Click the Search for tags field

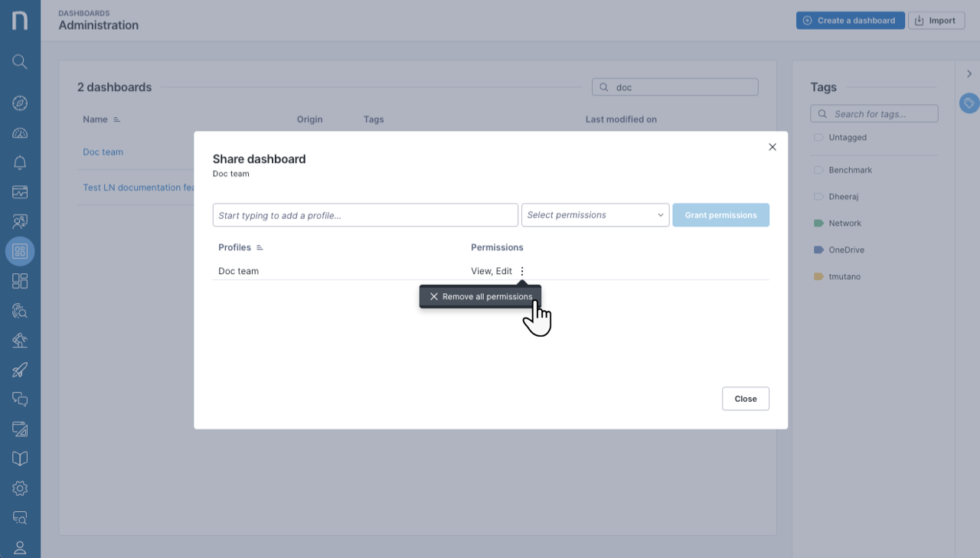click(874, 114)
